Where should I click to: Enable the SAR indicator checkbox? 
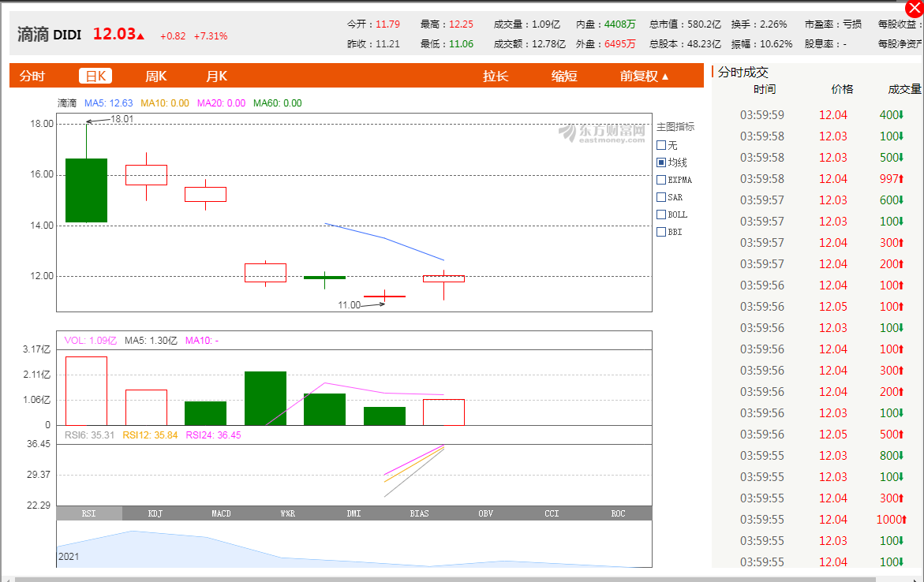coord(661,197)
